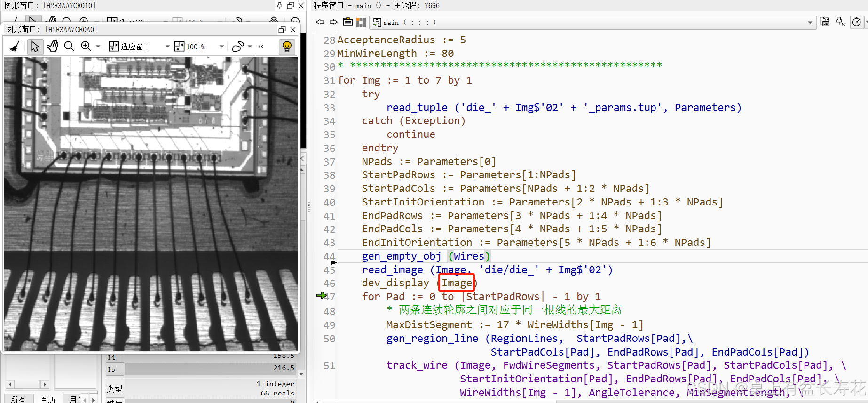Viewport: 868px width, 403px height.
Task: Click the clear window broom icon
Action: point(15,47)
